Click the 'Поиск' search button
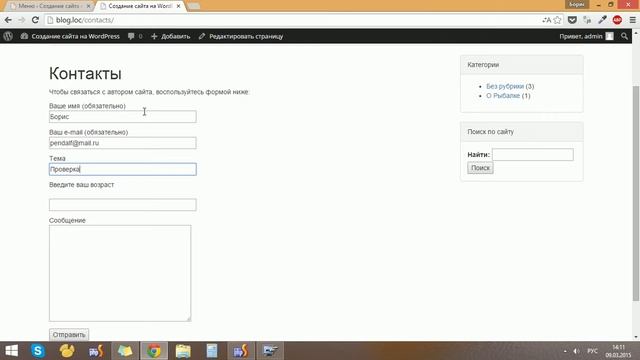Screen dimensions: 640x360 click(480, 168)
